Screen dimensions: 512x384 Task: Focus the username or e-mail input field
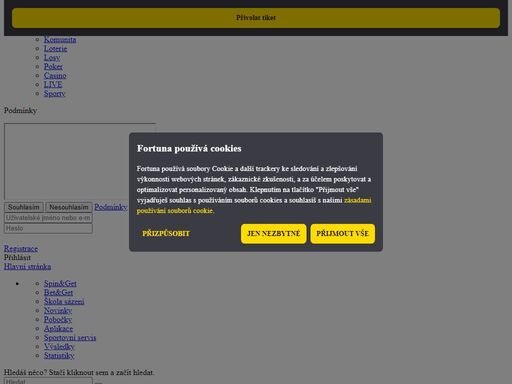point(48,218)
